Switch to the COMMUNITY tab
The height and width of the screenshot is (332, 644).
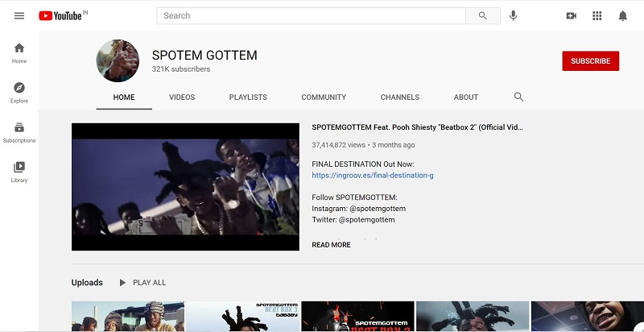(324, 98)
